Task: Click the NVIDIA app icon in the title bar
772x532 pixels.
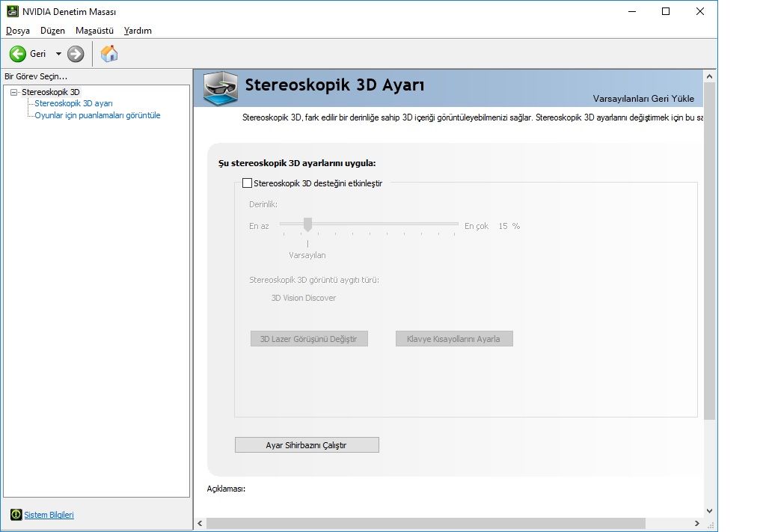Action: pos(12,11)
